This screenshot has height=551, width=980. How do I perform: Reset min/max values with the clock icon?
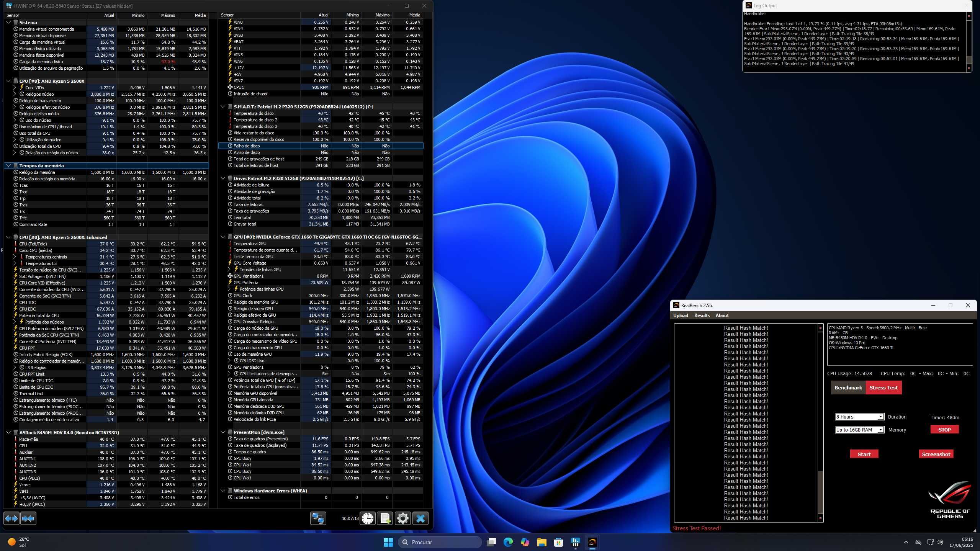[x=368, y=518]
